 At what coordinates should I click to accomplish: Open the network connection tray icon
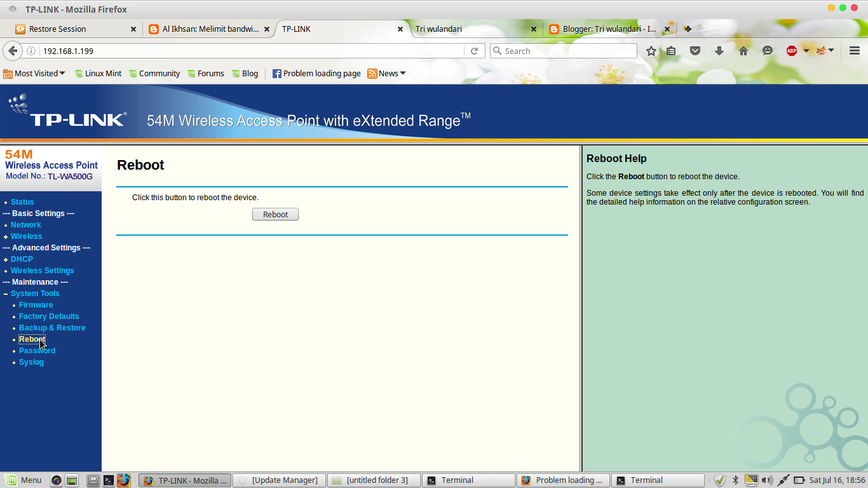pyautogui.click(x=783, y=480)
